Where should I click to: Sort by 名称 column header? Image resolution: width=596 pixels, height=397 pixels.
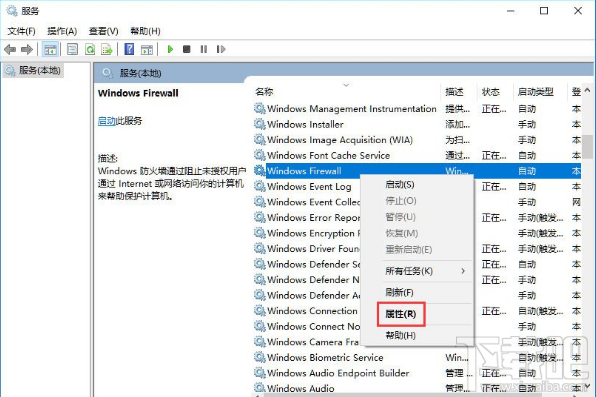click(265, 92)
